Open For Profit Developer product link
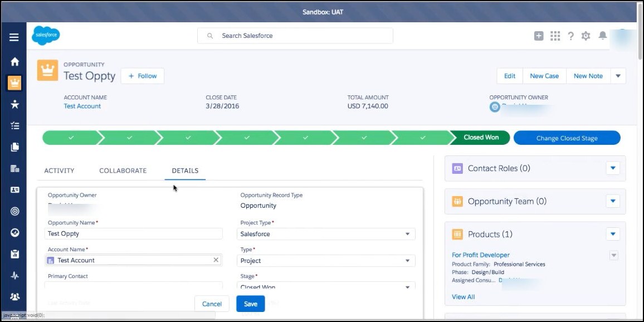644x322 pixels. 481,255
